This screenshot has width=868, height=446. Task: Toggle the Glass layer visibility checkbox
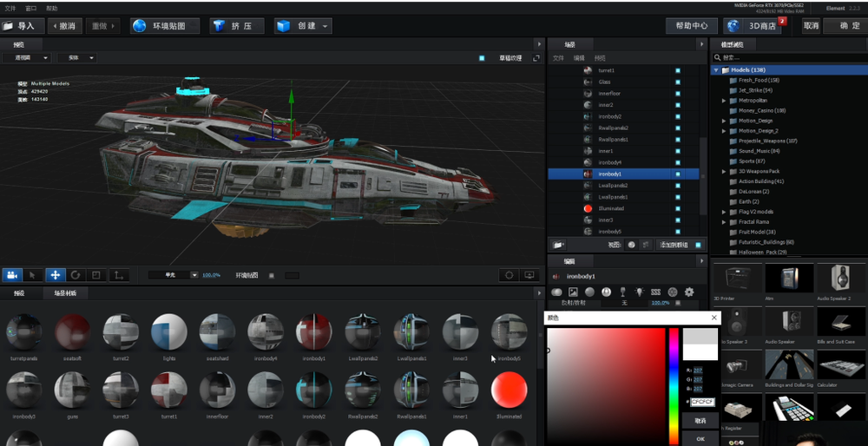click(678, 82)
